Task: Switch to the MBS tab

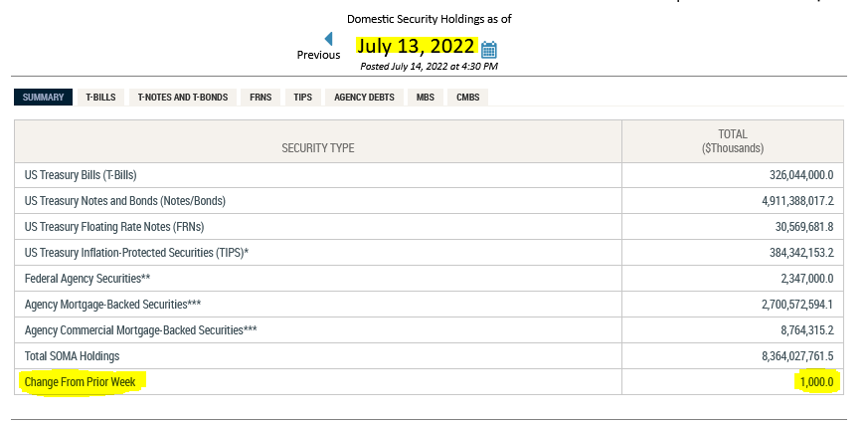Action: (x=426, y=97)
